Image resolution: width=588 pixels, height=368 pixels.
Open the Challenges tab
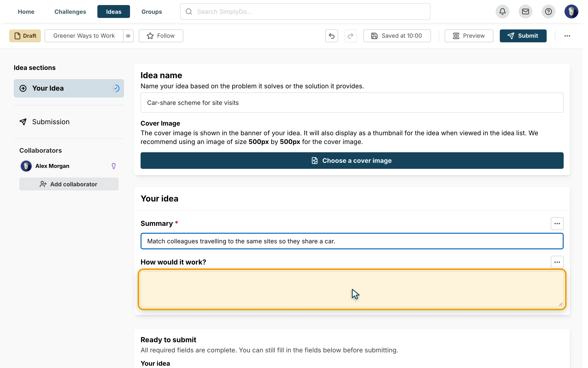[70, 12]
